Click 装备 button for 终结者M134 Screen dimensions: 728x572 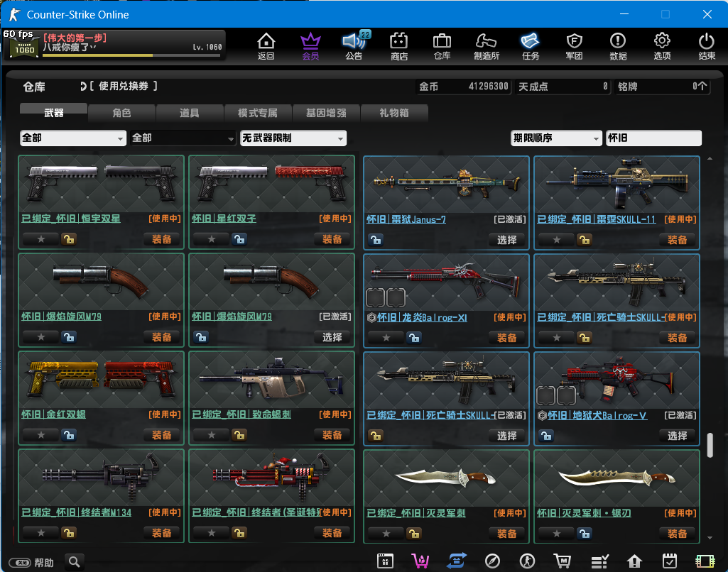(x=161, y=533)
